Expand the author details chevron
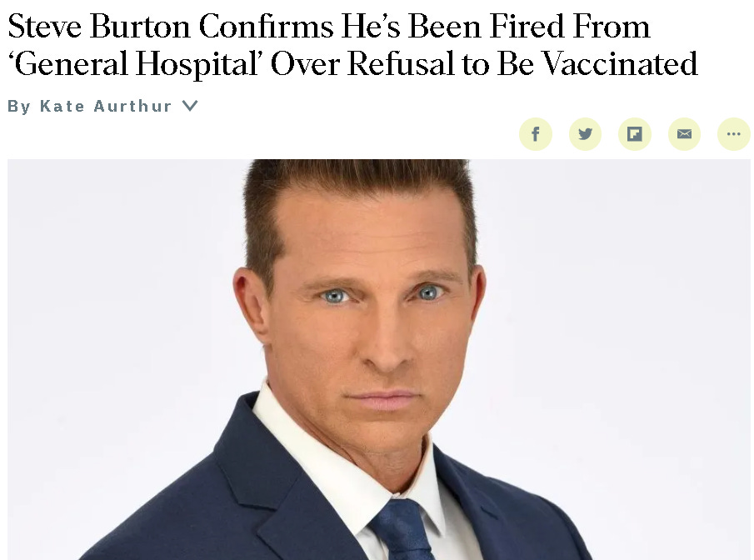 [x=191, y=105]
